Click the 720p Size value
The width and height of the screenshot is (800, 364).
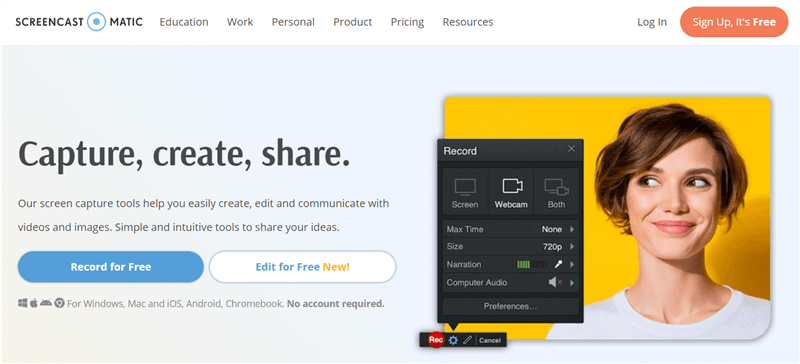coord(552,247)
